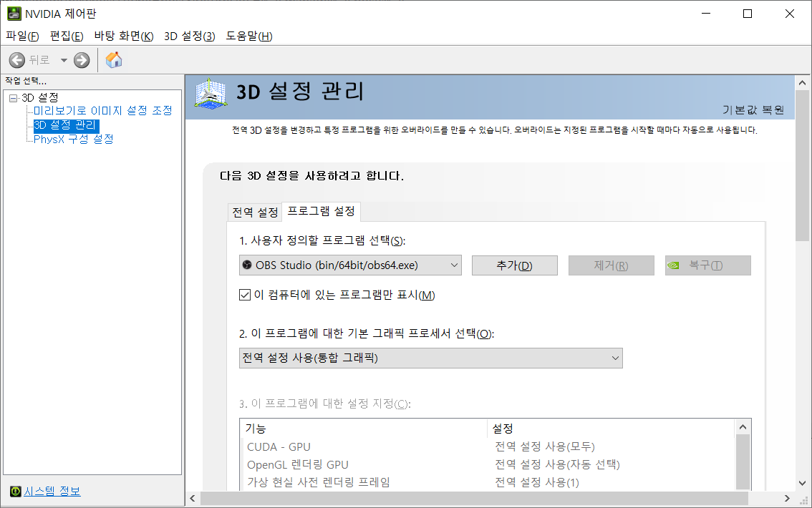Click the 제거(R) button
812x508 pixels.
(611, 265)
